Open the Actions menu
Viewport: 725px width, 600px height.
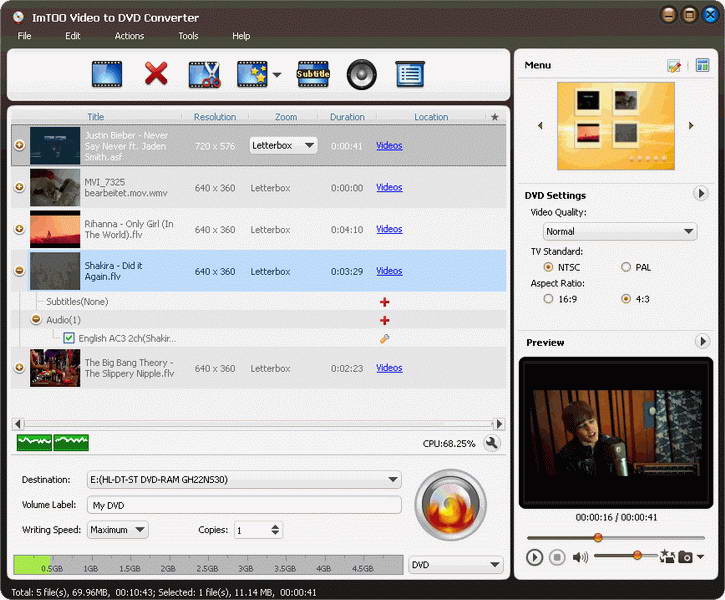click(x=129, y=36)
